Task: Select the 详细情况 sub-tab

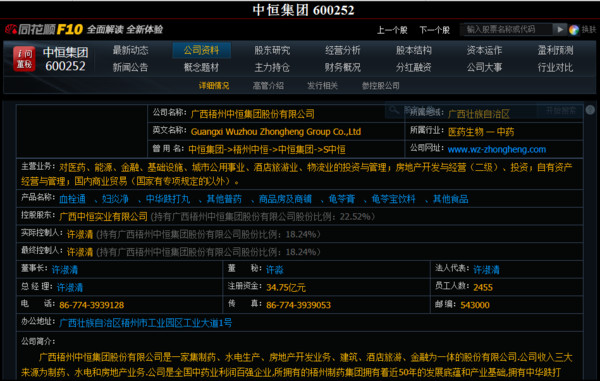Action: pos(214,86)
